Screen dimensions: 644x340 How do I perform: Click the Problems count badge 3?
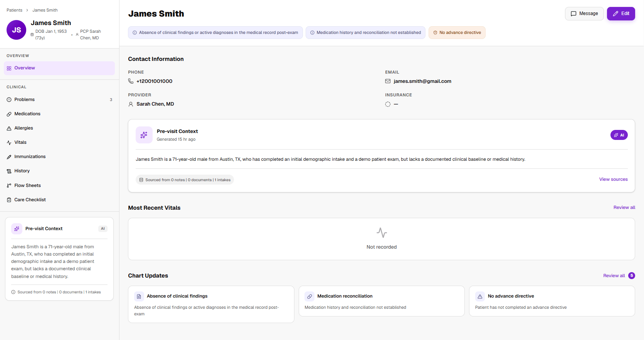coord(111,100)
